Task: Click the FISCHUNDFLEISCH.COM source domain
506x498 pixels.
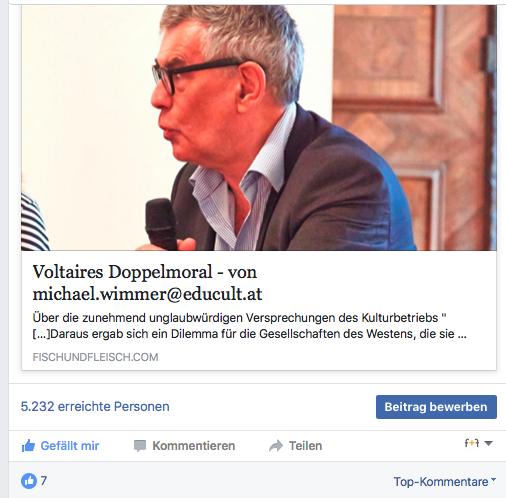Action: 95,357
